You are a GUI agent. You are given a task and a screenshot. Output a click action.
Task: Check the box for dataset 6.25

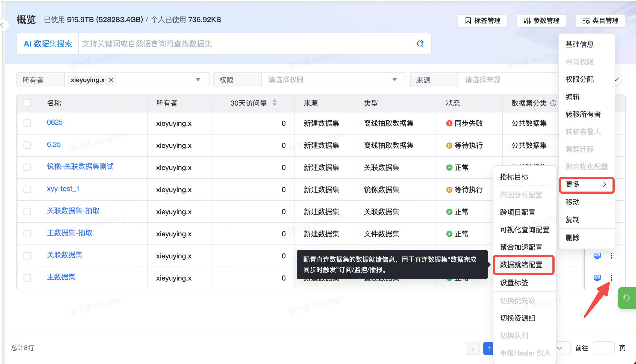click(27, 145)
